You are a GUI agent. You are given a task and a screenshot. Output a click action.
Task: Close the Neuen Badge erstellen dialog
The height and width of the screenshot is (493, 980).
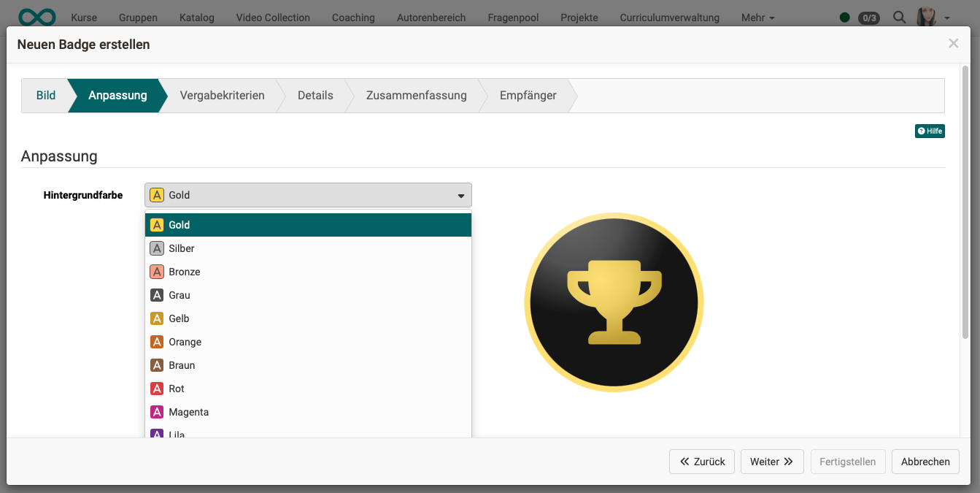[954, 43]
